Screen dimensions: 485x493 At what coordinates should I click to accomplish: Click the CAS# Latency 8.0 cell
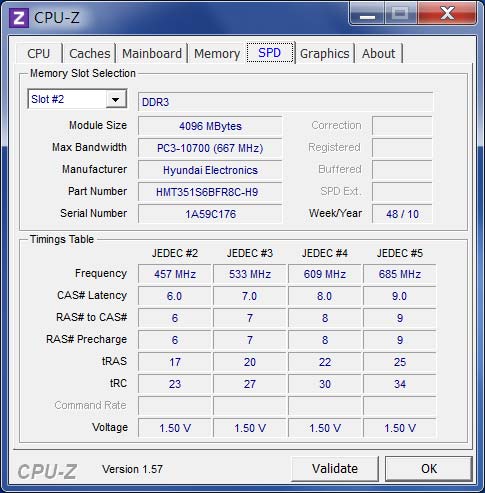coord(325,296)
